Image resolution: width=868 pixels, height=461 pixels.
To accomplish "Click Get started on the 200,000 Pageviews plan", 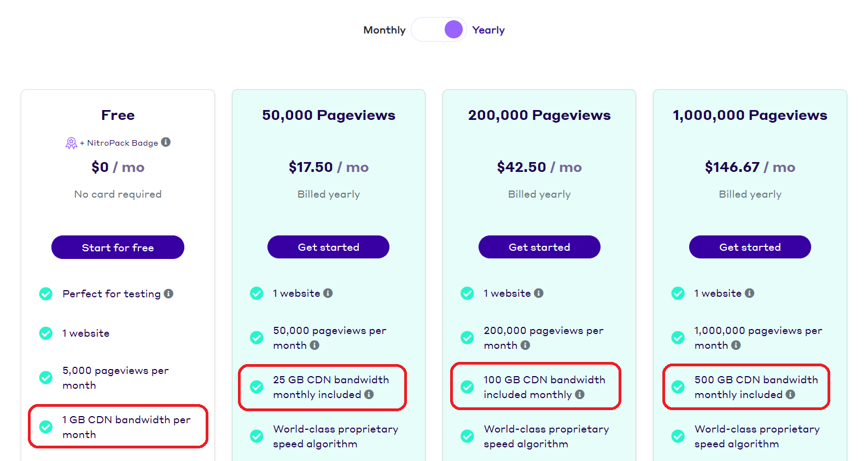I will tap(539, 247).
